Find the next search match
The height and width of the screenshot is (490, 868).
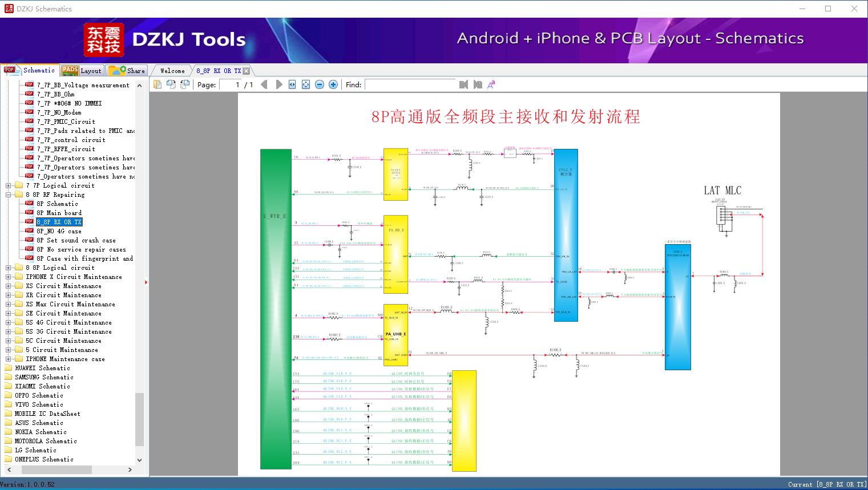(478, 84)
